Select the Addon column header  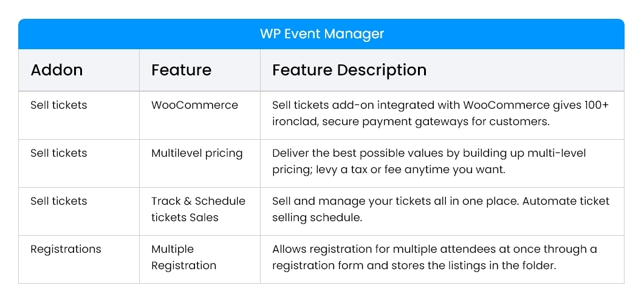(57, 70)
